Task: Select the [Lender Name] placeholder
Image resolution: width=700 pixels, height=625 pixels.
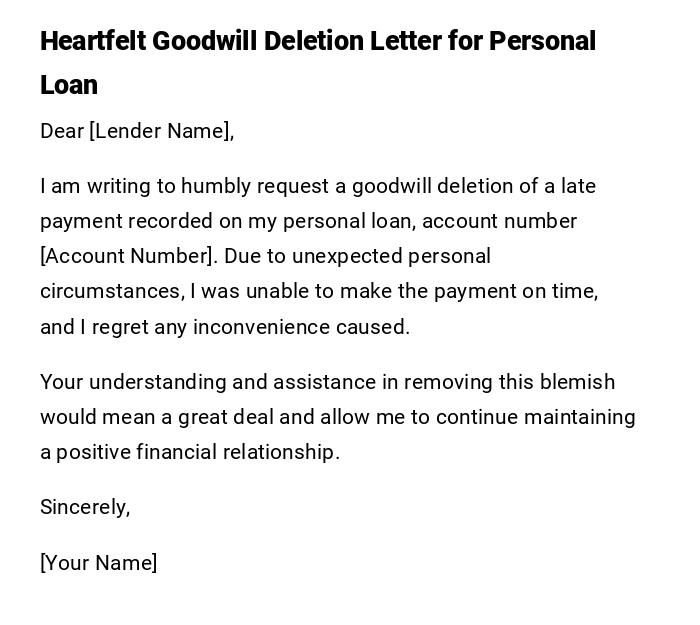Action: 161,131
